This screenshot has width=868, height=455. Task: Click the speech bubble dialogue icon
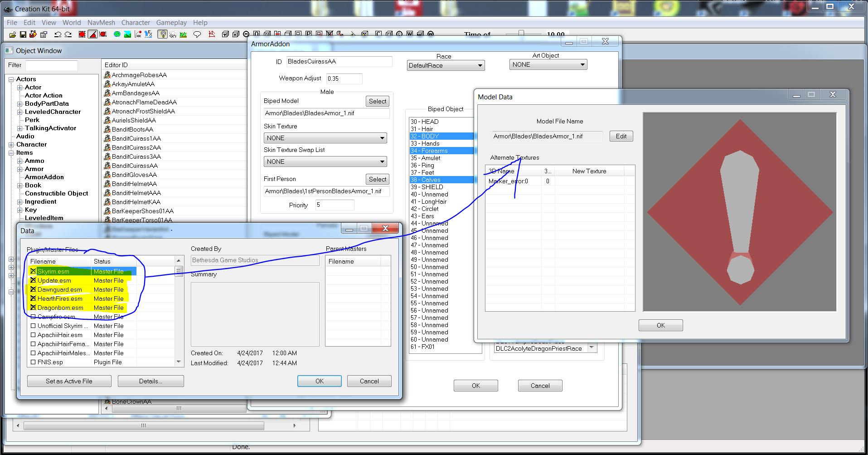[197, 34]
